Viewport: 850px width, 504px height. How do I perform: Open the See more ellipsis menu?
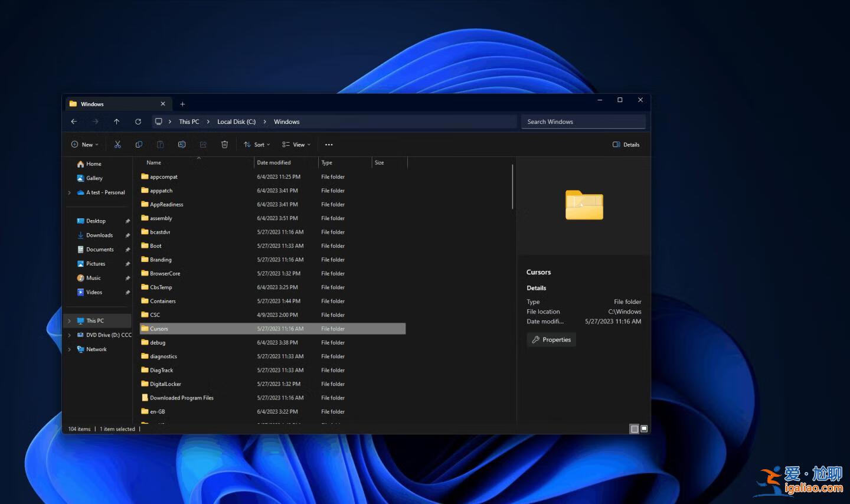[x=329, y=144]
